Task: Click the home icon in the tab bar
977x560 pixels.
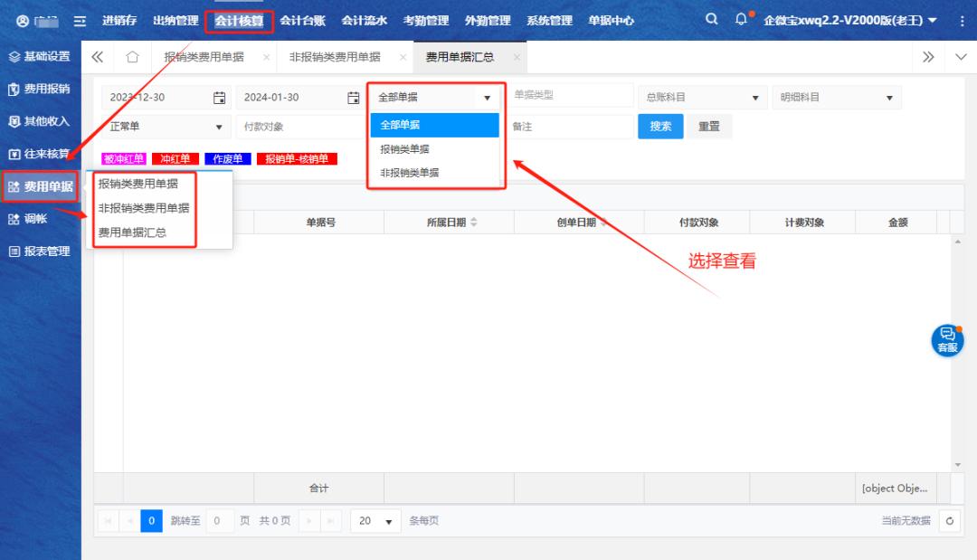Action: click(x=132, y=57)
